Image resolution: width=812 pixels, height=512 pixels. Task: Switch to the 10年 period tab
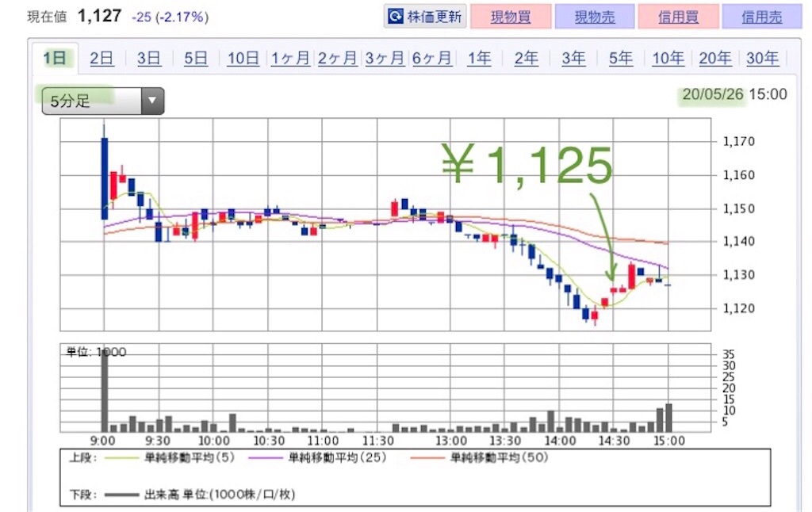pyautogui.click(x=668, y=58)
